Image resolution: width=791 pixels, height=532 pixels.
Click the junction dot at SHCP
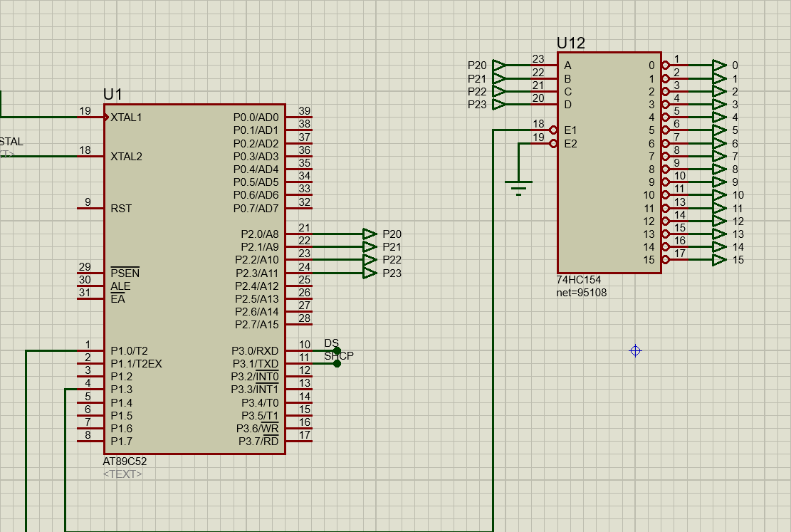[x=337, y=363]
